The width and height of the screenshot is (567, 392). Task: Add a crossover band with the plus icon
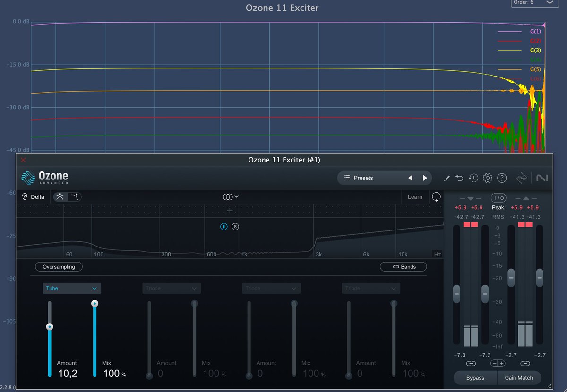(x=230, y=211)
